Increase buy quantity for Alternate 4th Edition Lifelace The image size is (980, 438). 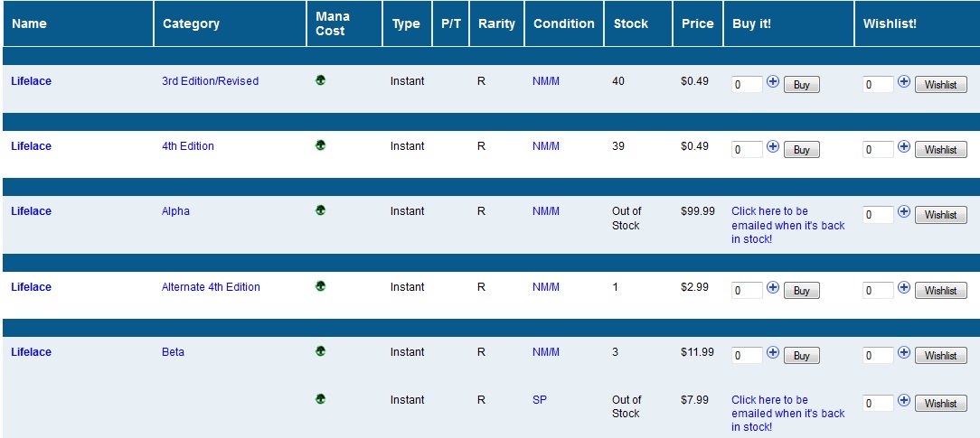point(773,287)
